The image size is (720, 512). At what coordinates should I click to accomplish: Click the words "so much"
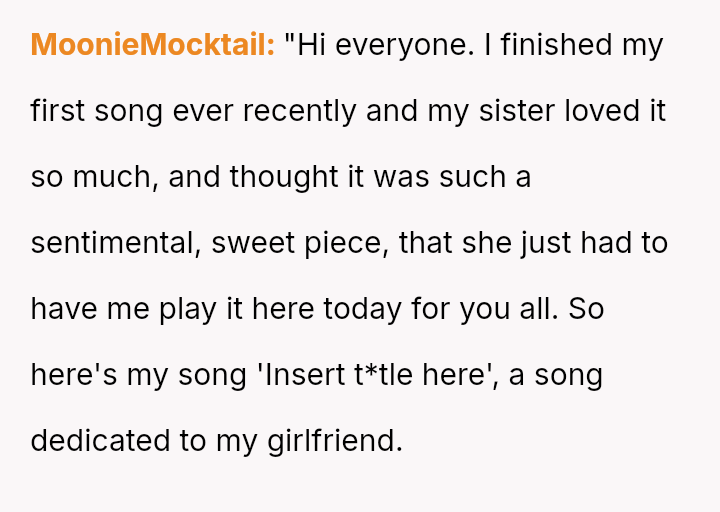click(92, 177)
